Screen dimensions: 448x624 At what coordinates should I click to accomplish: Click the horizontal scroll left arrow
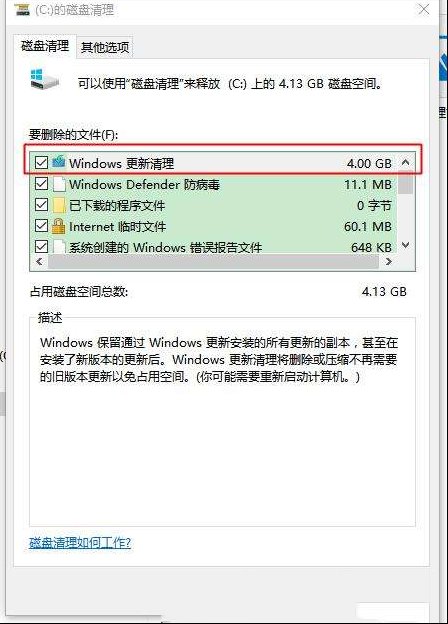pyautogui.click(x=39, y=261)
